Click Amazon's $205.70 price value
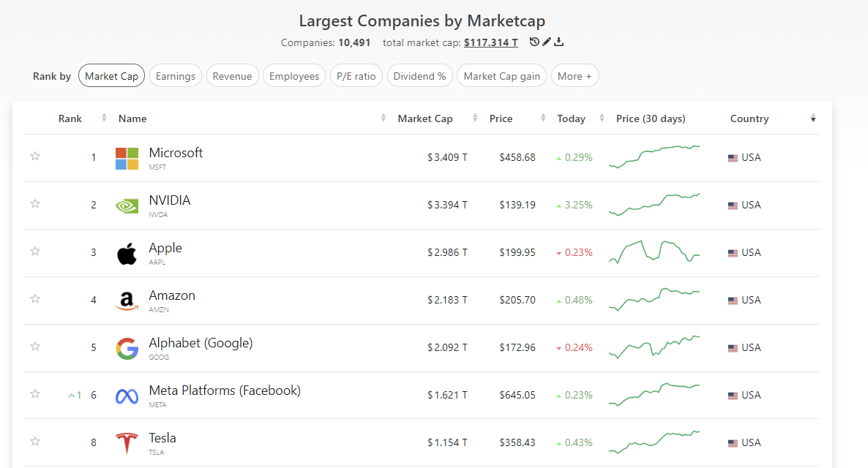Viewport: 868px width, 468px height. 517,301
